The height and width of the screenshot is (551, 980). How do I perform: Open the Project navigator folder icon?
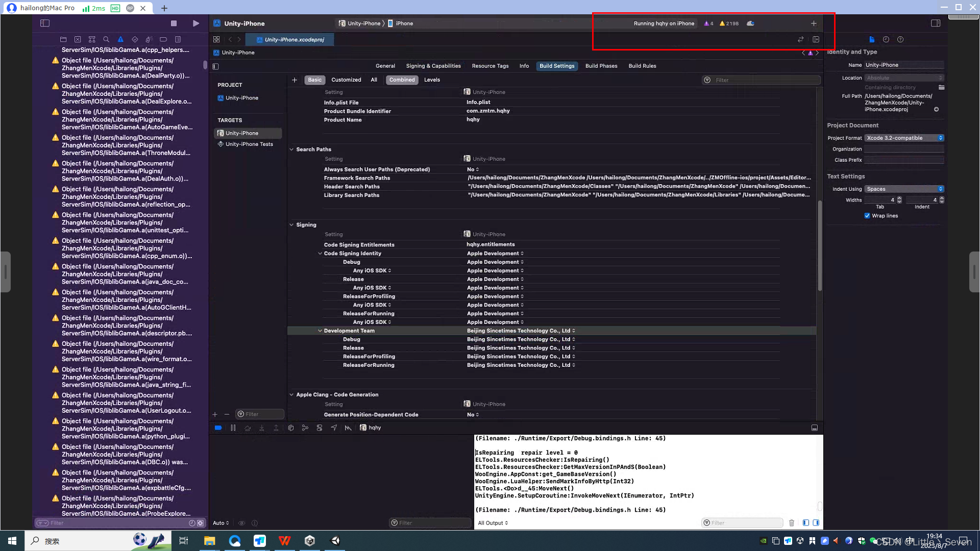[x=63, y=39]
